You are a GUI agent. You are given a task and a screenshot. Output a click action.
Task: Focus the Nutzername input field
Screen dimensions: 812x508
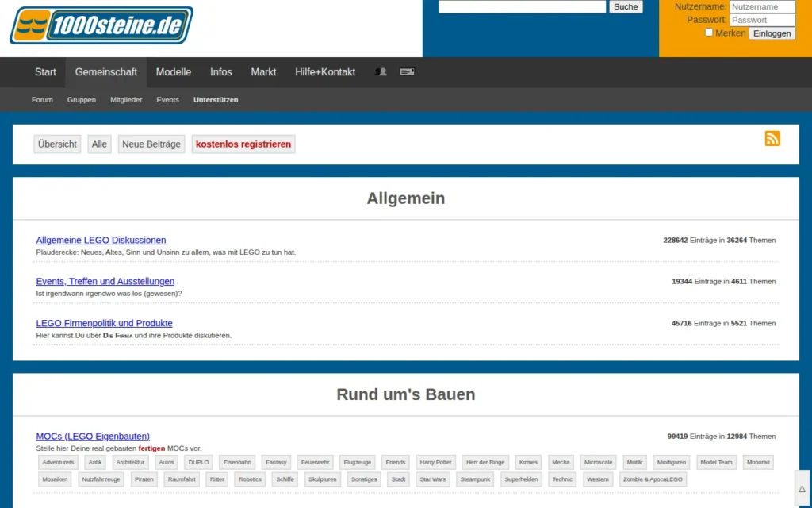coord(762,6)
